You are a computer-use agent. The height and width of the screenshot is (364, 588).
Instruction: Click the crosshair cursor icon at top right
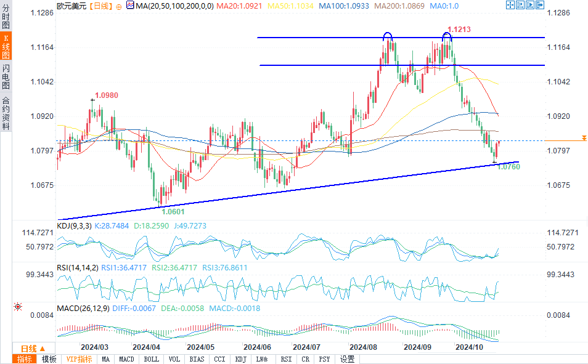pos(510,5)
